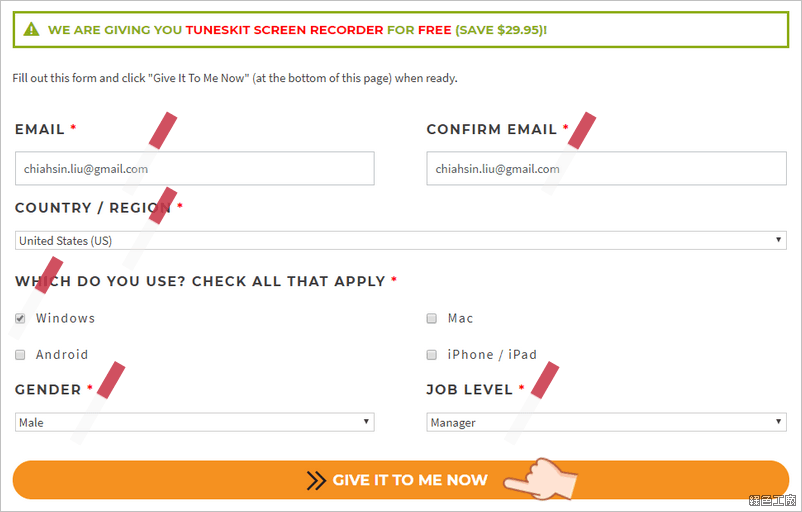Open the Country / Region dropdown

(400, 240)
